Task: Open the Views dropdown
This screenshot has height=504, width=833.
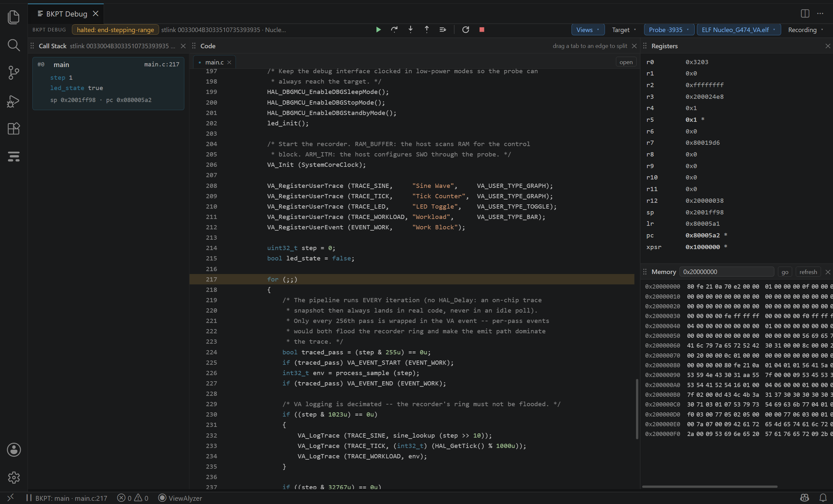Action: tap(588, 30)
